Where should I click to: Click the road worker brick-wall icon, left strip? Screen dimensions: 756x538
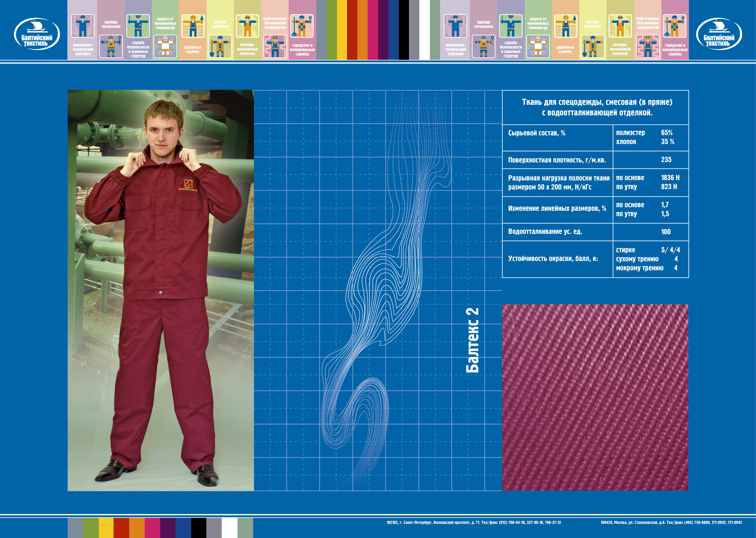pyautogui.click(x=193, y=26)
